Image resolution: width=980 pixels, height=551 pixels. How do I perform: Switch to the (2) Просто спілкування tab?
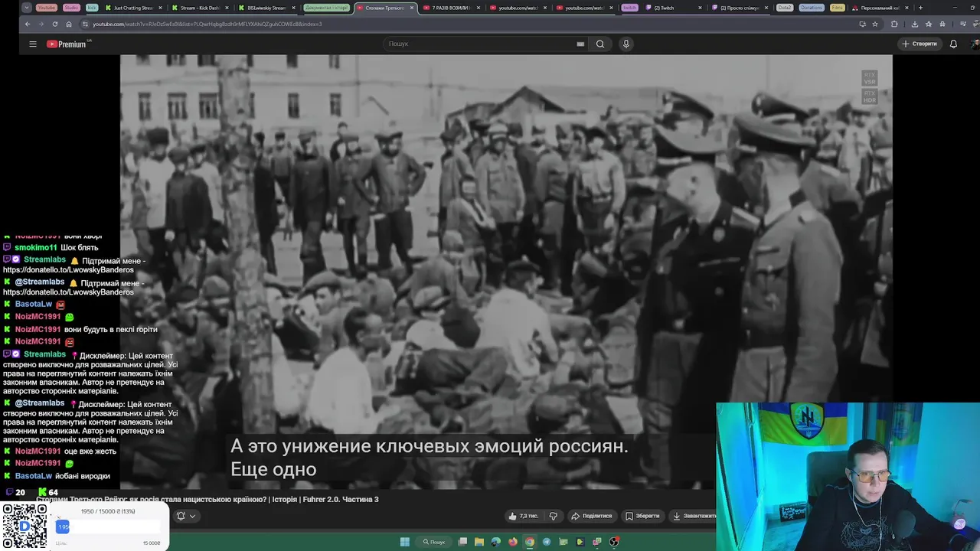tap(739, 8)
